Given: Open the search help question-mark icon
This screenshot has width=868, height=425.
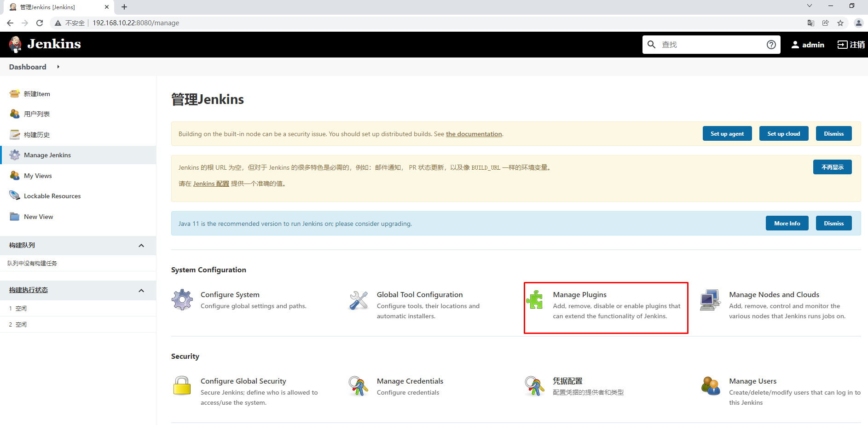Looking at the screenshot, I should (771, 45).
